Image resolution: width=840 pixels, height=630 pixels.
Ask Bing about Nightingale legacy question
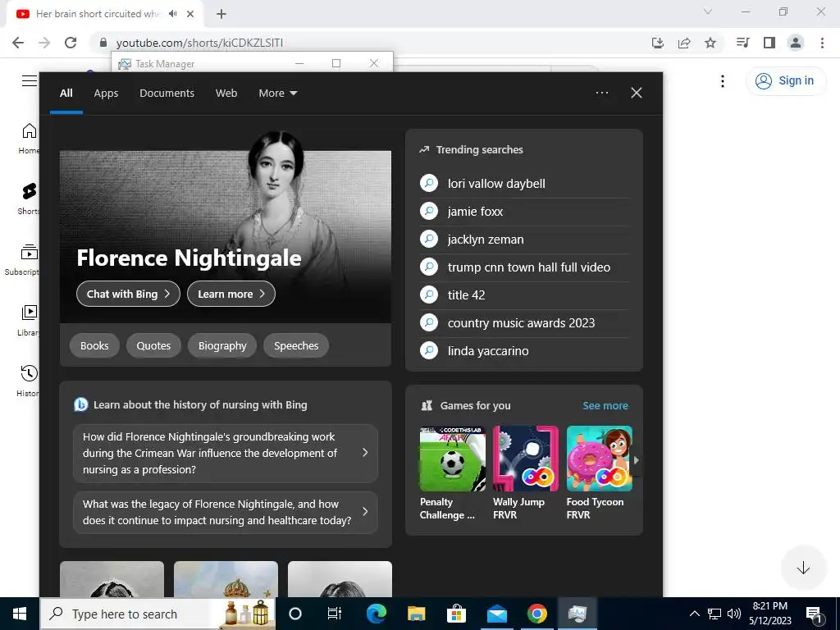click(226, 512)
